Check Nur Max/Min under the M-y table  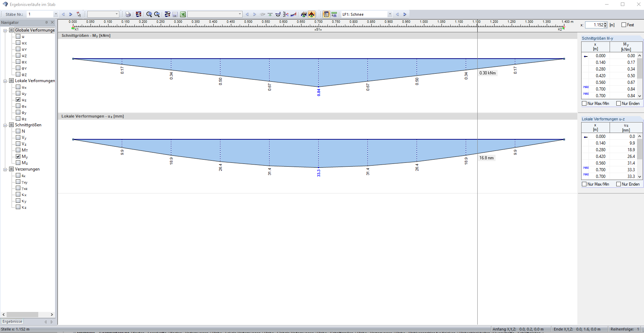point(584,104)
